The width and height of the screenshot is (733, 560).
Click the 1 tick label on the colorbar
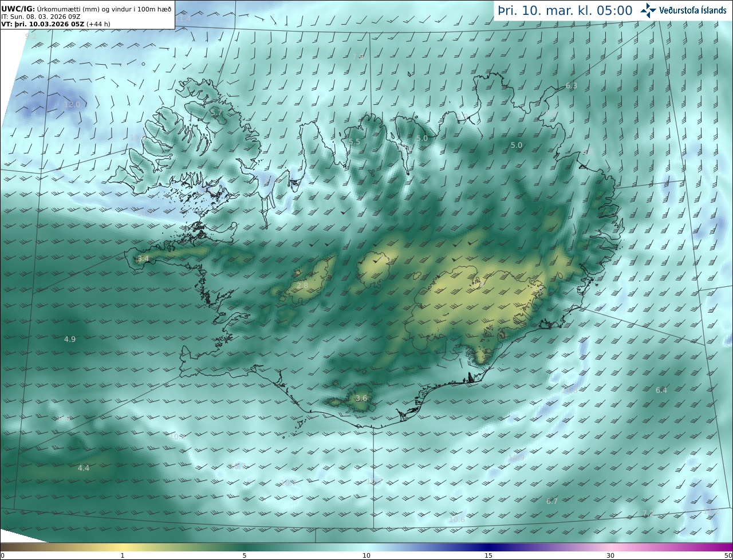pyautogui.click(x=123, y=555)
